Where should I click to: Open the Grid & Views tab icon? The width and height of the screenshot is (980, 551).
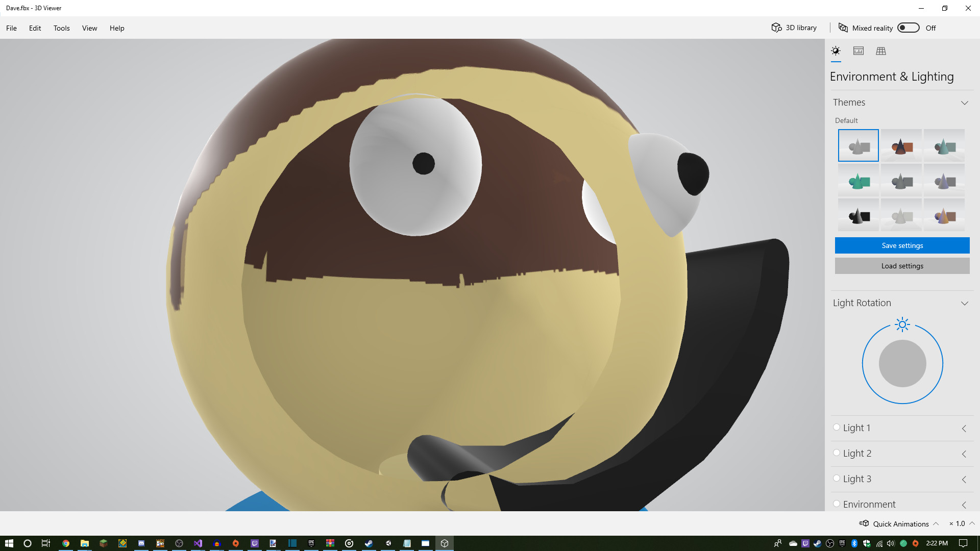[x=881, y=51]
